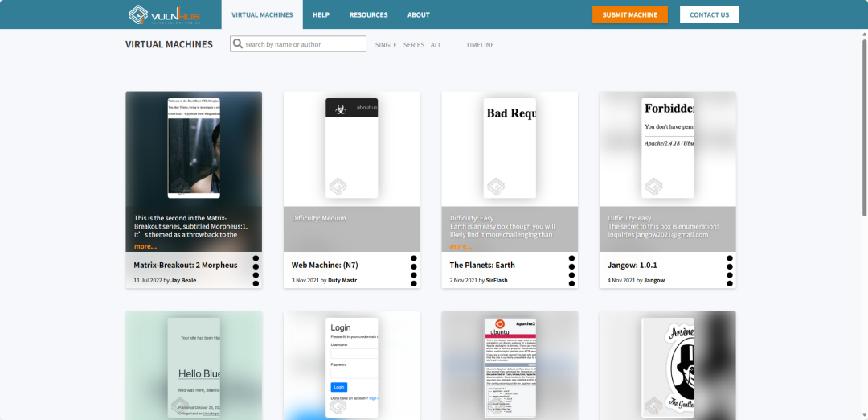Show All virtual machines
Screen dimensions: 868x420
436,45
